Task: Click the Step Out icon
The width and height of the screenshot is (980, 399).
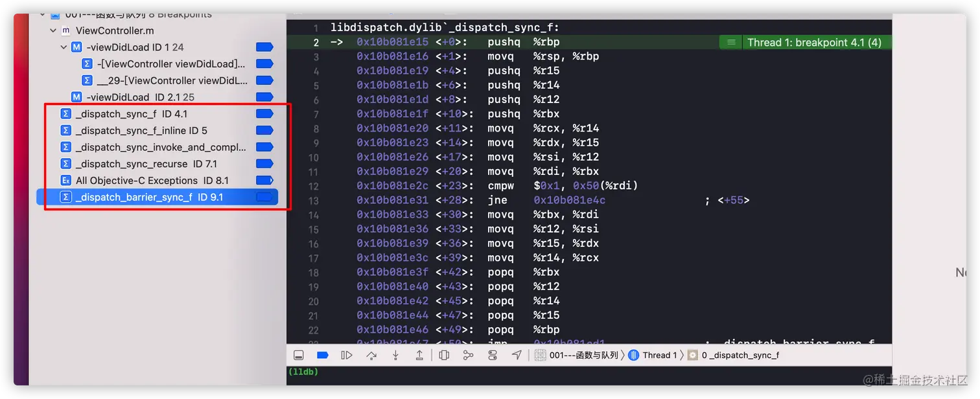Action: (419, 355)
